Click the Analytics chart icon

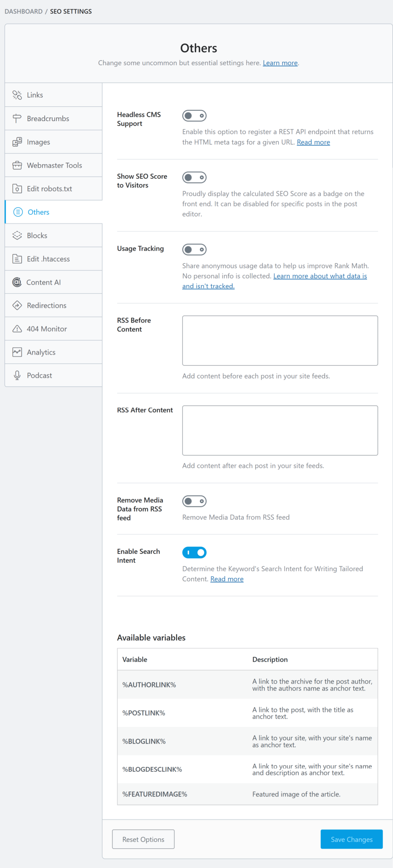17,352
